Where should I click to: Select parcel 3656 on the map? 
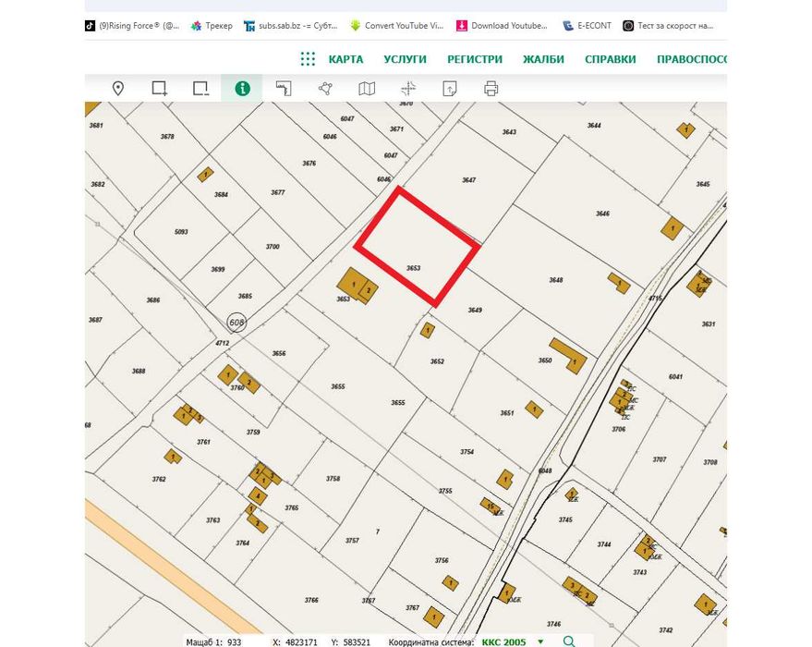click(x=279, y=354)
